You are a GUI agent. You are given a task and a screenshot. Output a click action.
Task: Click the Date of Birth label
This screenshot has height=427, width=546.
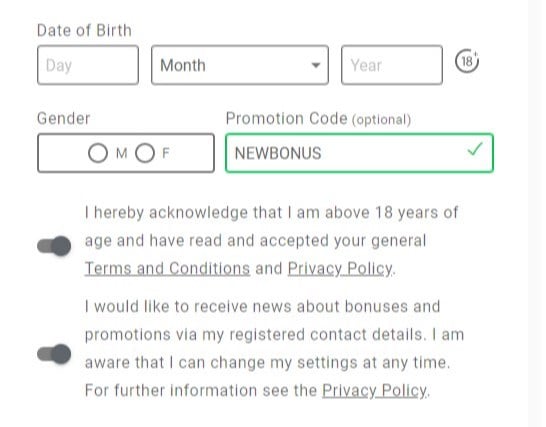coord(84,31)
